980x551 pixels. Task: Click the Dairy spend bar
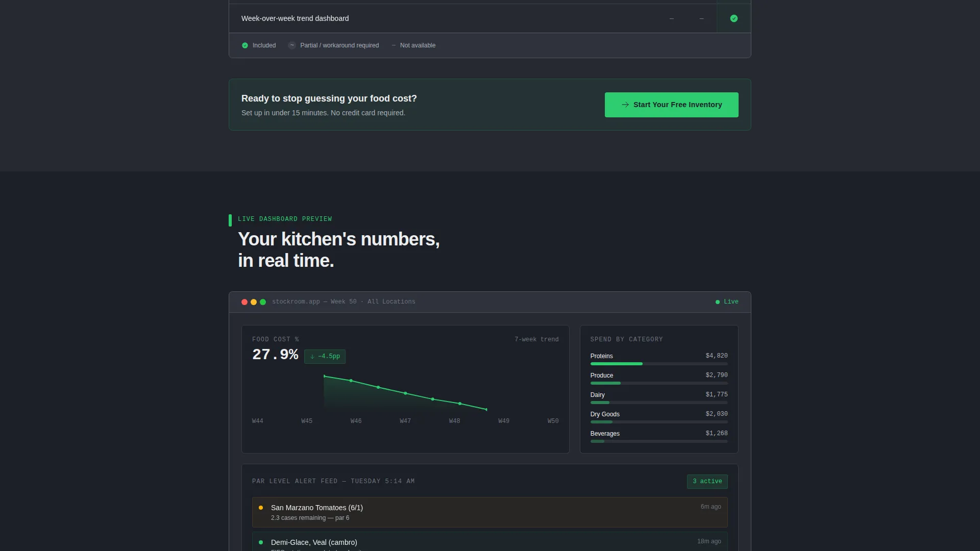659,403
